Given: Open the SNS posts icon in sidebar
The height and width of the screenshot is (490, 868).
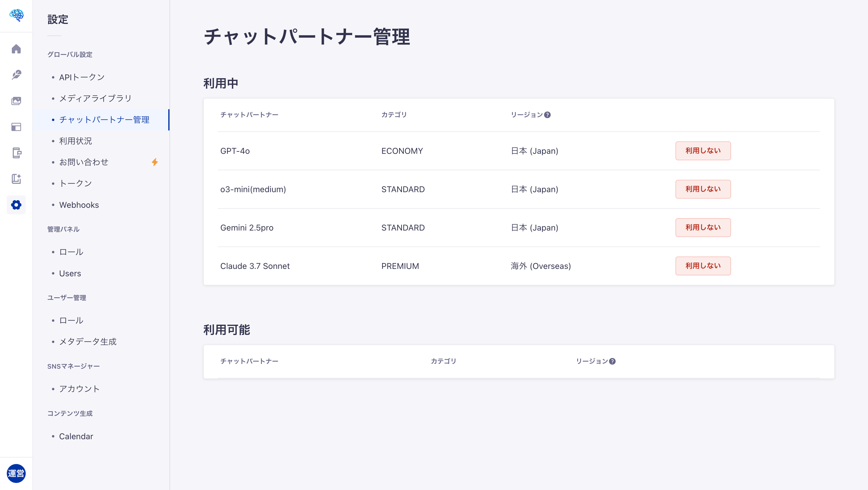Looking at the screenshot, I should (16, 153).
